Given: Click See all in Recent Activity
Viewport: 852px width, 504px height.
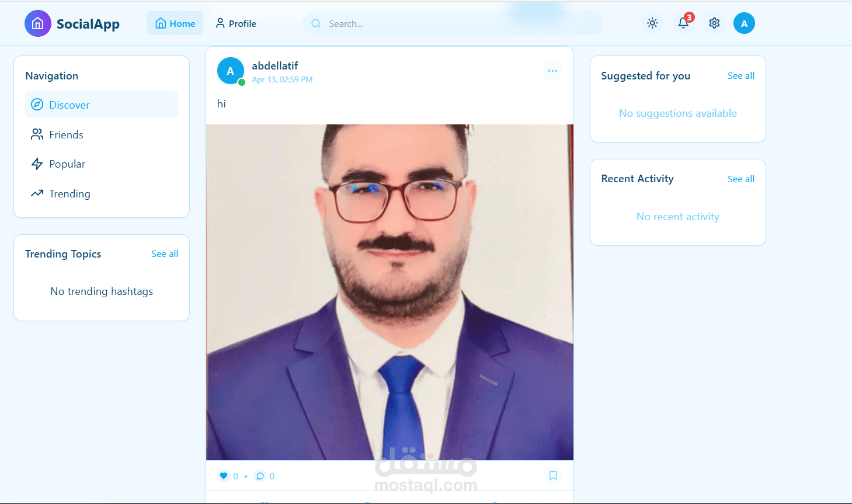Looking at the screenshot, I should coord(740,179).
